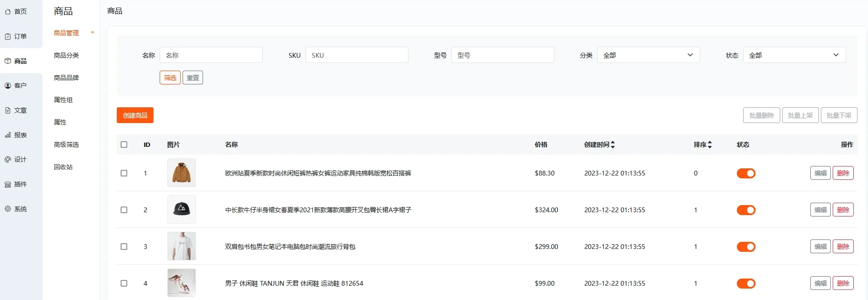Open the 状态 dropdown filter
The width and height of the screenshot is (868, 300).
(x=794, y=55)
